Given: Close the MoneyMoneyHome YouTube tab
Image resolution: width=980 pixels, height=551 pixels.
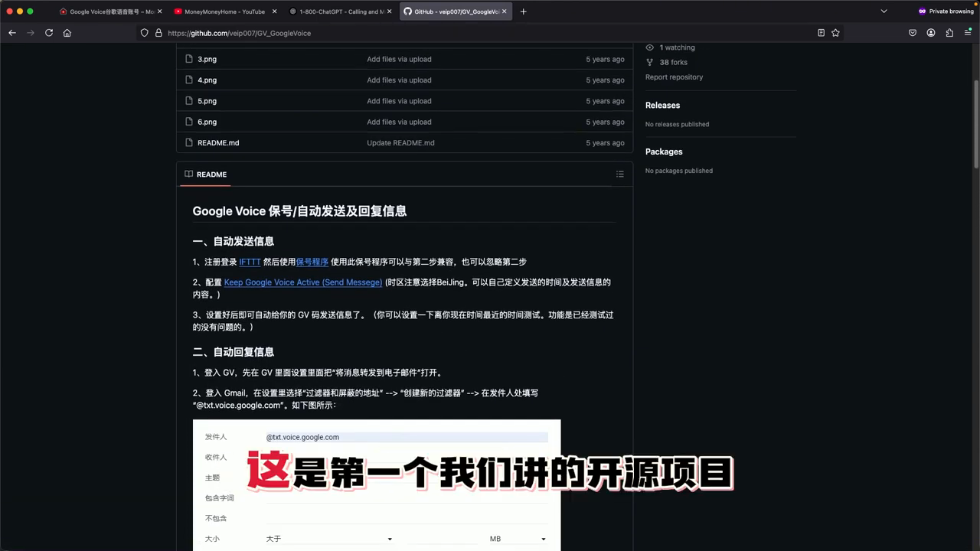Looking at the screenshot, I should point(275,11).
